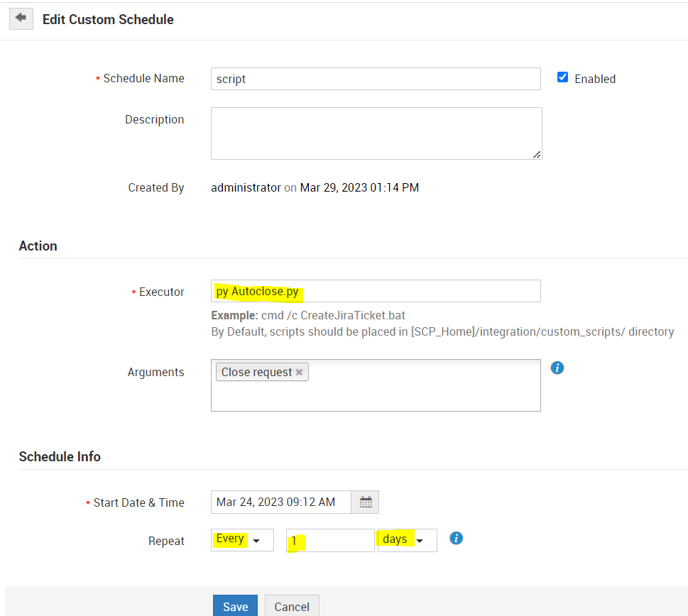Focus the Schedule Name field
The image size is (688, 616).
[376, 79]
